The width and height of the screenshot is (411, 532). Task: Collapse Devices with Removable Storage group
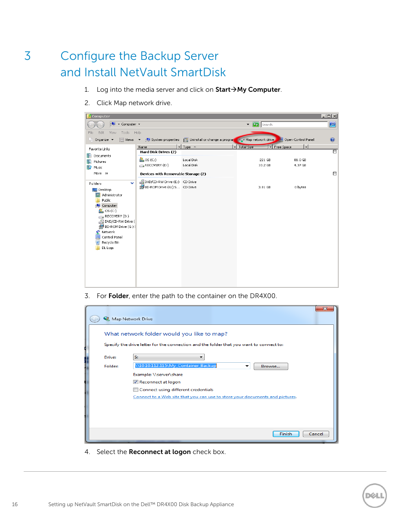[335, 174]
